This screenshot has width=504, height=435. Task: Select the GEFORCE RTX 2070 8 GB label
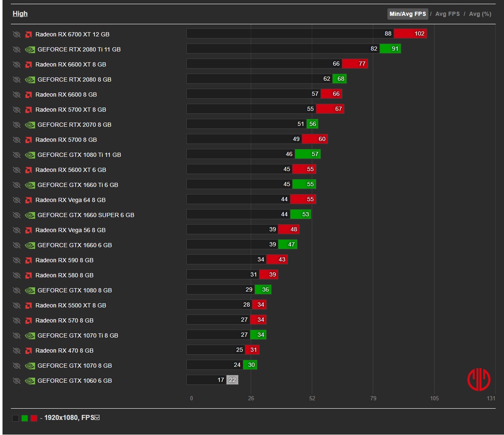74,125
